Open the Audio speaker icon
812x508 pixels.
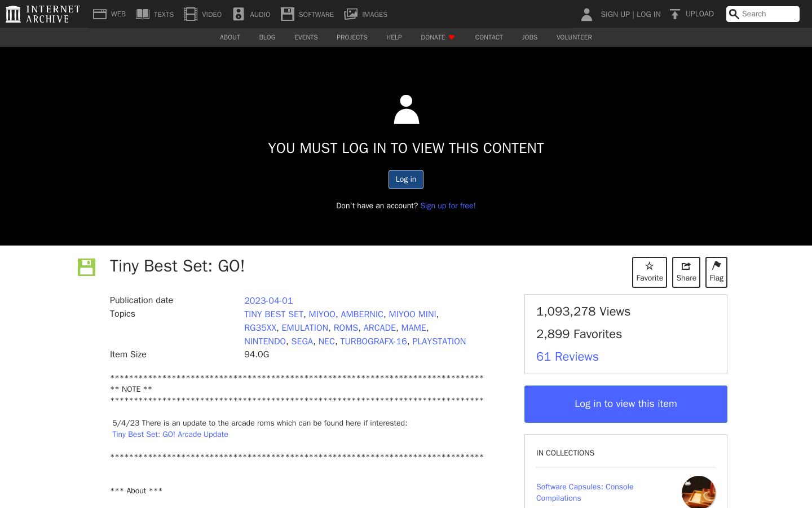click(x=239, y=14)
